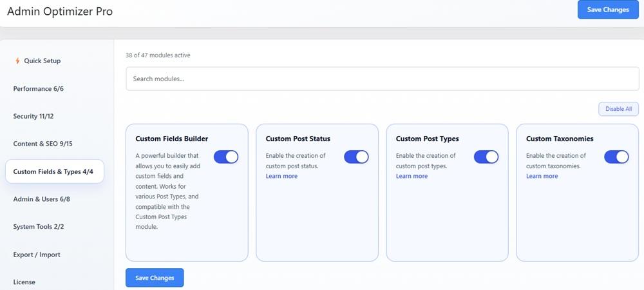This screenshot has width=644, height=290.
Task: Click the Custom Post Status card title
Action: [x=298, y=139]
